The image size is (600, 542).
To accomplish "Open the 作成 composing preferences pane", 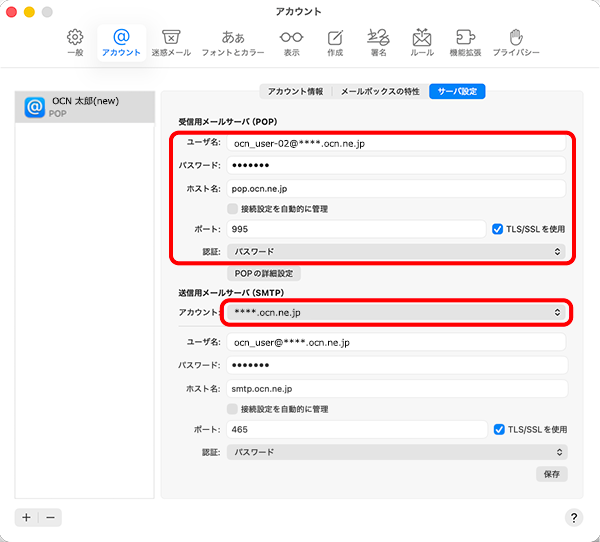I will tap(335, 42).
